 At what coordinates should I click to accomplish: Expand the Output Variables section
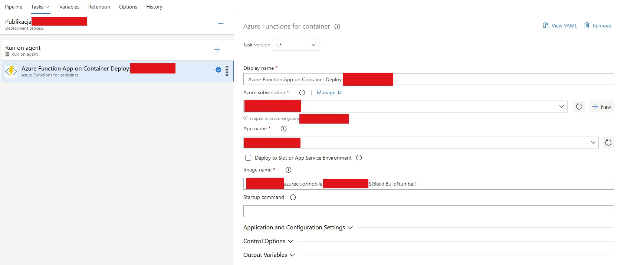pos(269,255)
